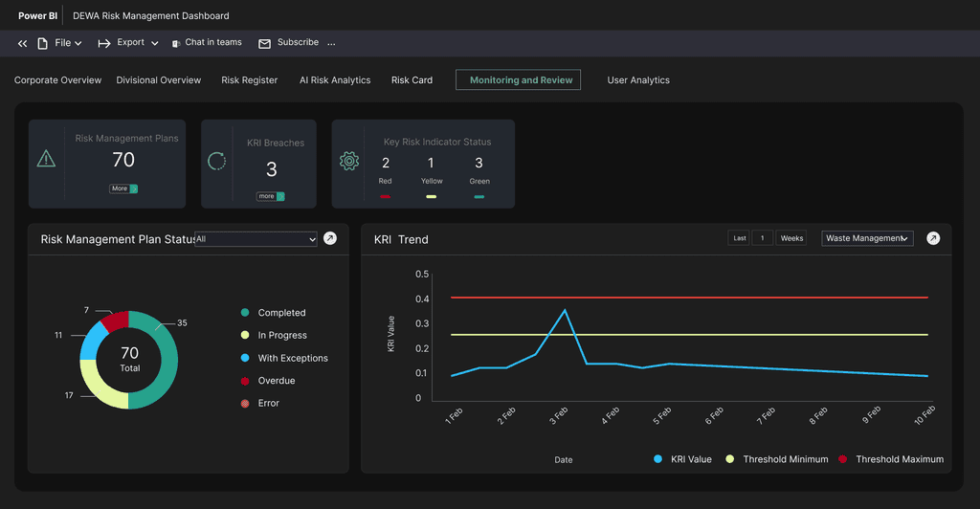Click the Red status indicator bar
Screen dimensions: 980x509
click(x=385, y=197)
